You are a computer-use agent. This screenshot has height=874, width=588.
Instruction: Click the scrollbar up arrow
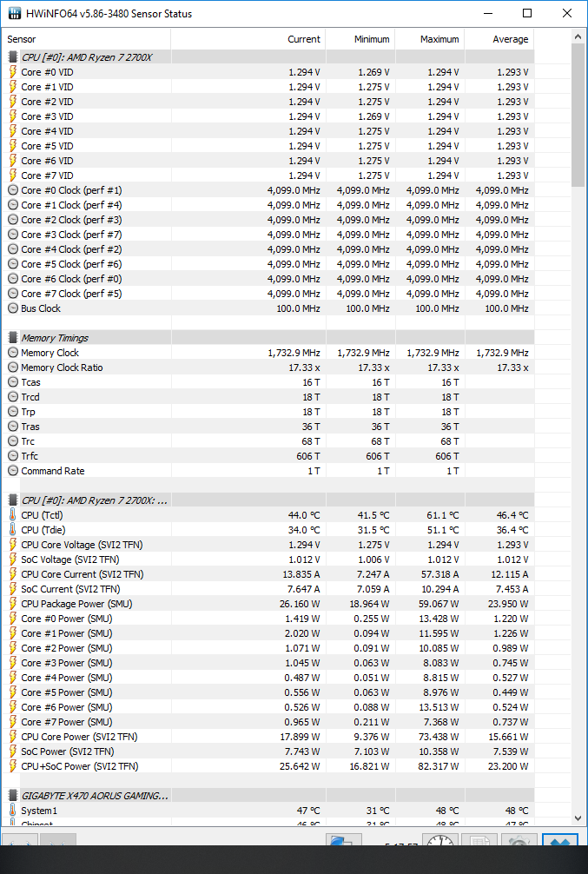pos(578,36)
